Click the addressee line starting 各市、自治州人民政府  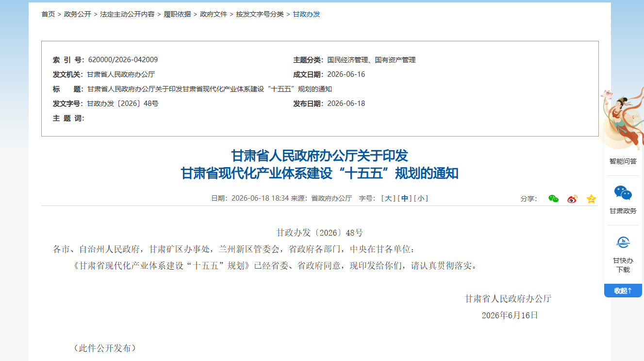[x=234, y=249]
